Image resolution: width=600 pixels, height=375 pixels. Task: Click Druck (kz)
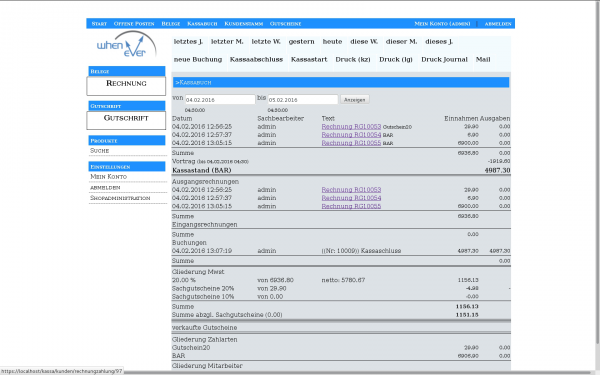tap(353, 60)
